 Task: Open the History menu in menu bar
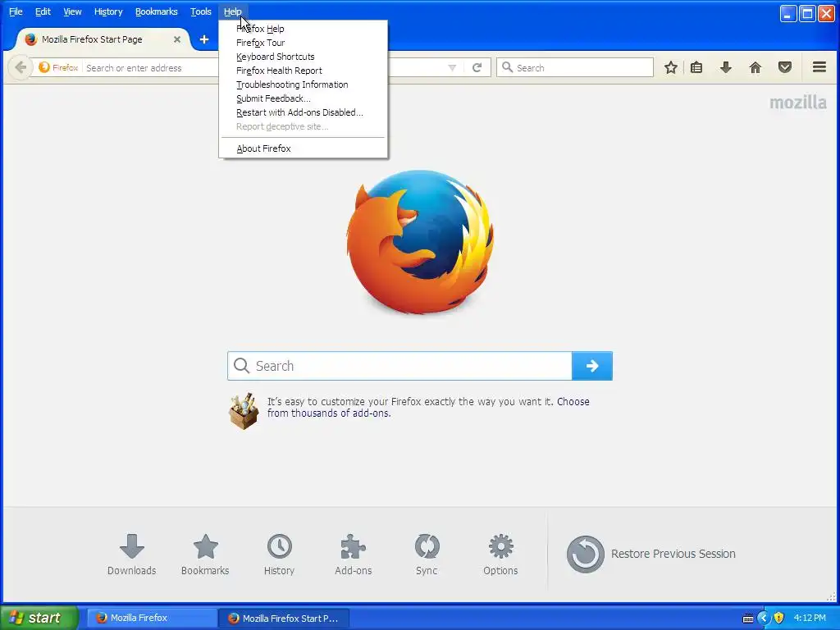tap(108, 11)
